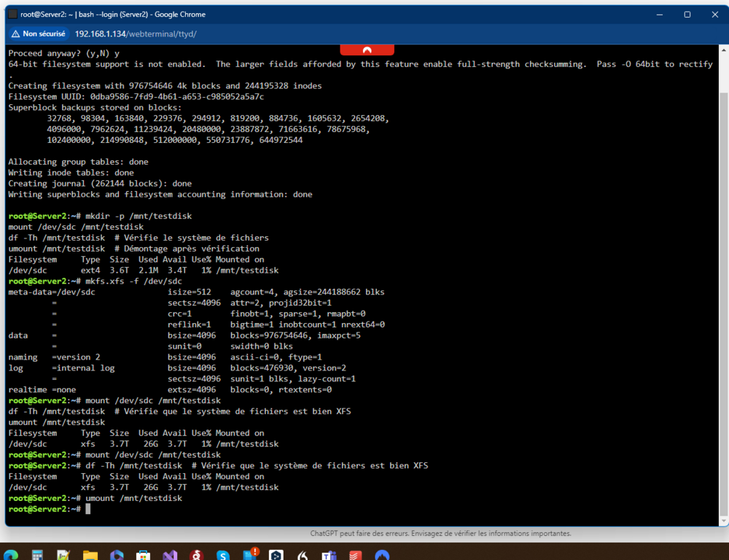Click the "Non sécurisé" security warning chip
Screen dimensions: 729x560
click(x=39, y=34)
